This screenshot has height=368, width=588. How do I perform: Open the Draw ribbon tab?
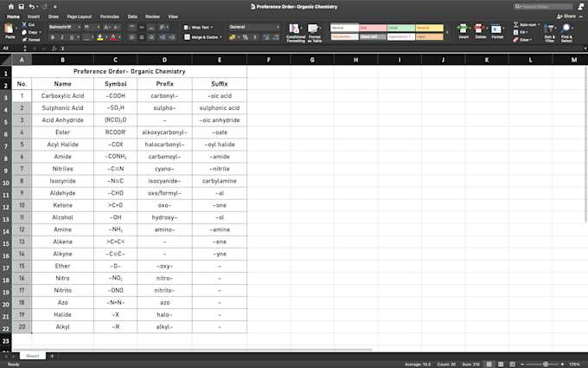[x=54, y=16]
